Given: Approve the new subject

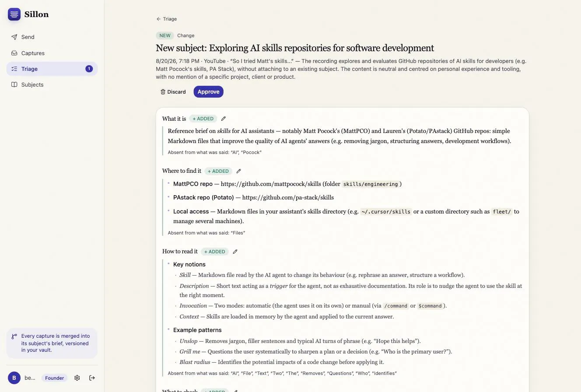Looking at the screenshot, I should (x=209, y=92).
